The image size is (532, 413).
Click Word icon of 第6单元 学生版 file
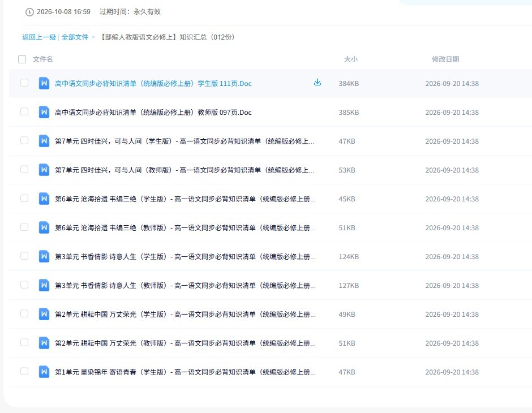(x=44, y=199)
